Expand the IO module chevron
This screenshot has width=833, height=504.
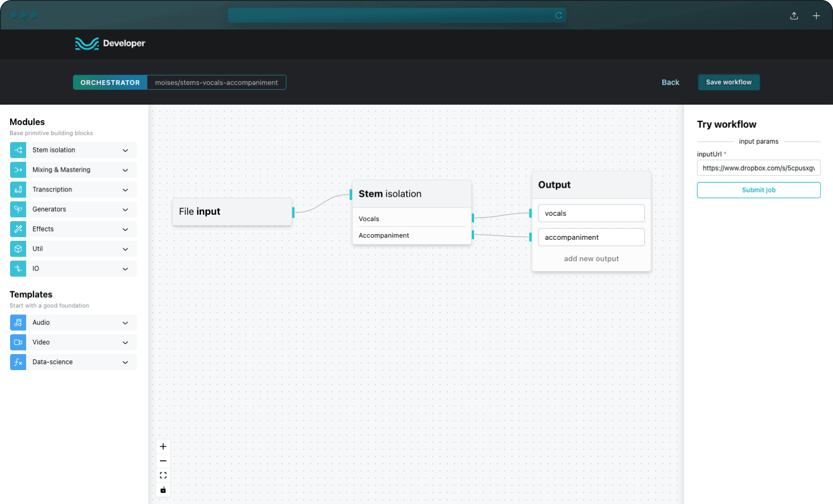point(126,269)
